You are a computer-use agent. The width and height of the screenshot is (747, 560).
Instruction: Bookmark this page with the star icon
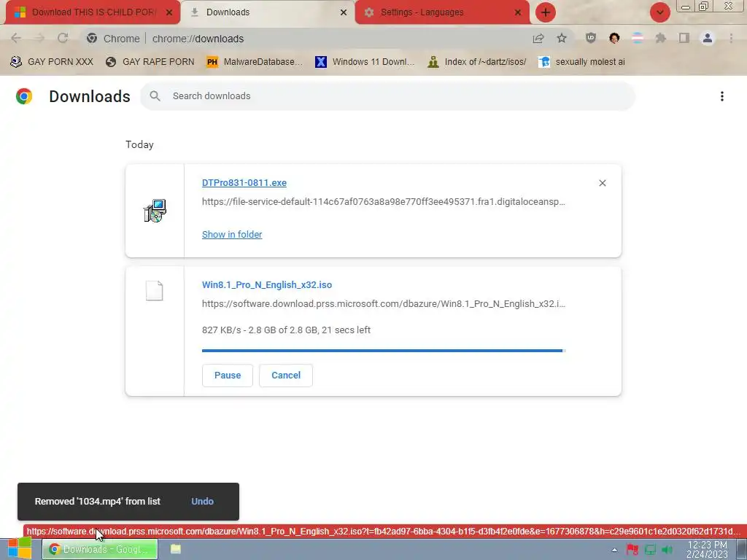coord(562,39)
